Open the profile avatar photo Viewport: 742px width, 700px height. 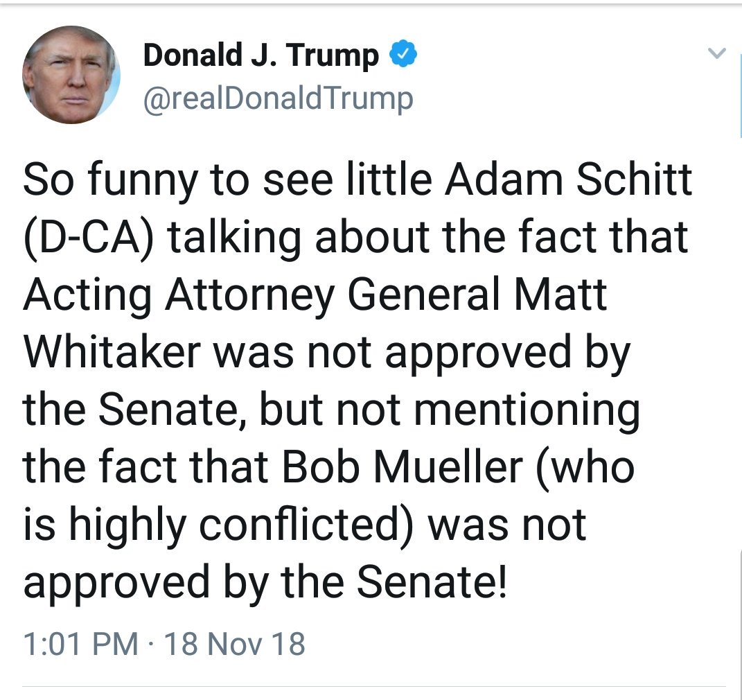click(70, 75)
